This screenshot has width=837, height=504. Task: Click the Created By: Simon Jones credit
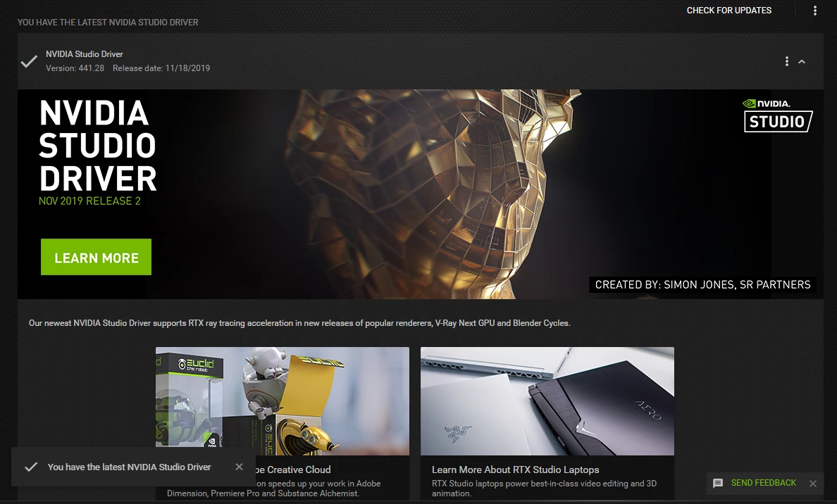702,285
